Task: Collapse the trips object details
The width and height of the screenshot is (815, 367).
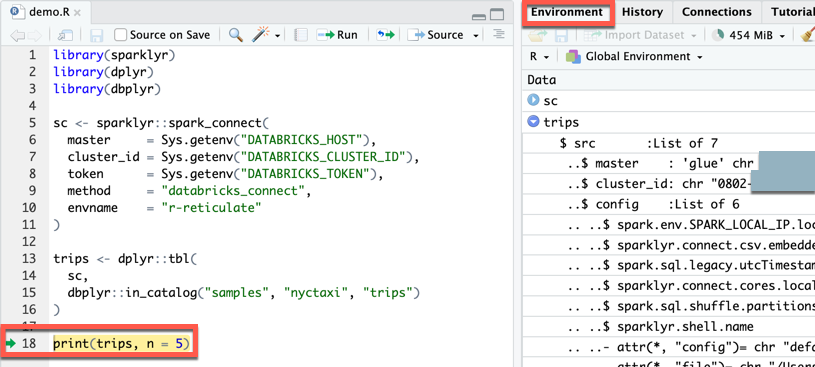Action: 533,122
